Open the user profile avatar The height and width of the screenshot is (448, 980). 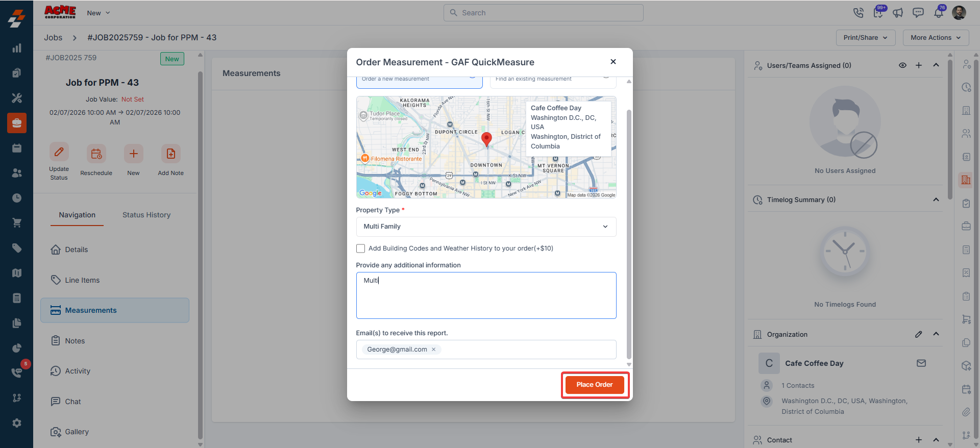pos(959,13)
